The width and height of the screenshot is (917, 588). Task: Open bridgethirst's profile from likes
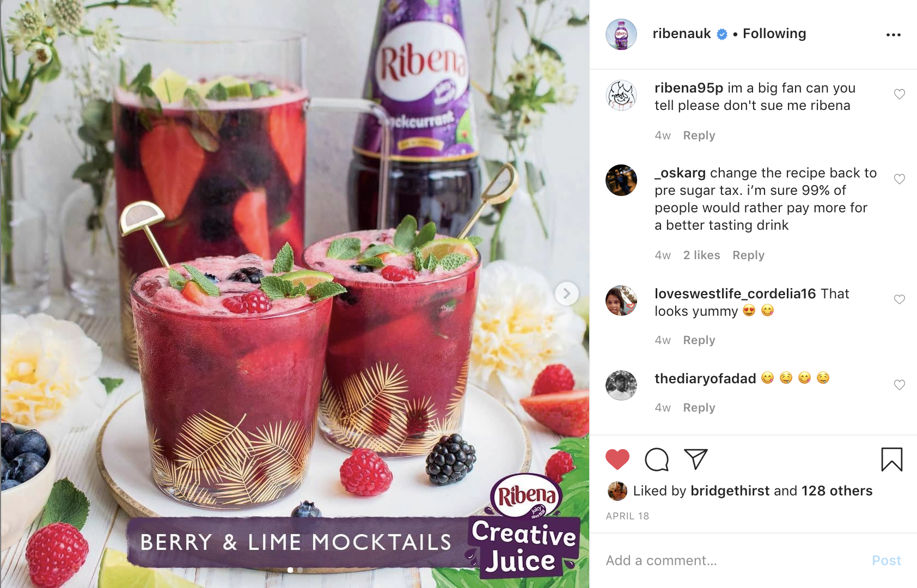tap(730, 491)
